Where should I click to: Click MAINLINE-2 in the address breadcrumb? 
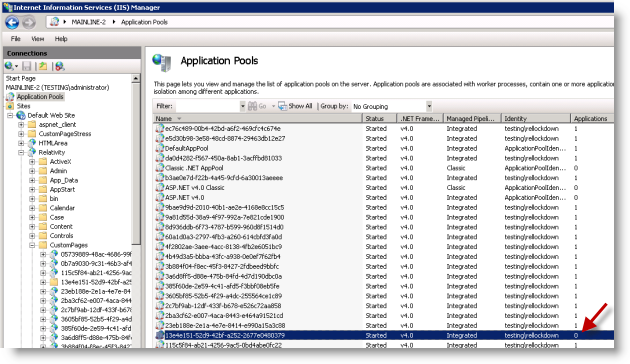pos(88,22)
